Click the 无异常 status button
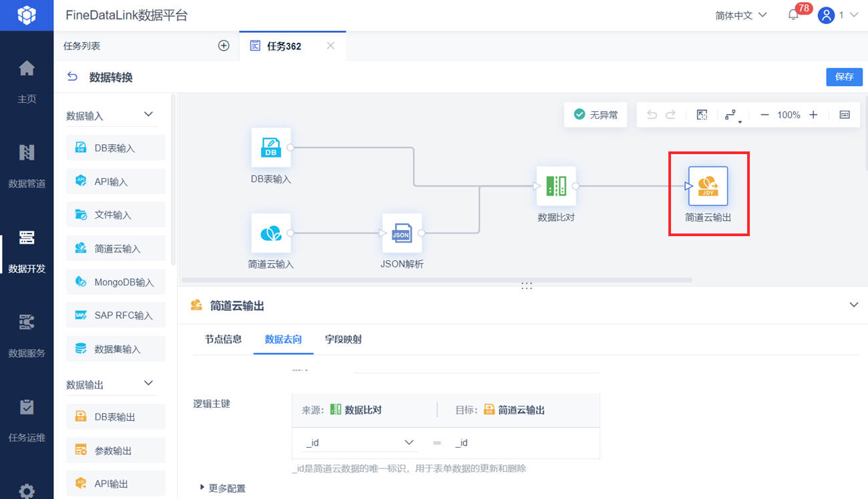868x499 pixels. pos(596,115)
